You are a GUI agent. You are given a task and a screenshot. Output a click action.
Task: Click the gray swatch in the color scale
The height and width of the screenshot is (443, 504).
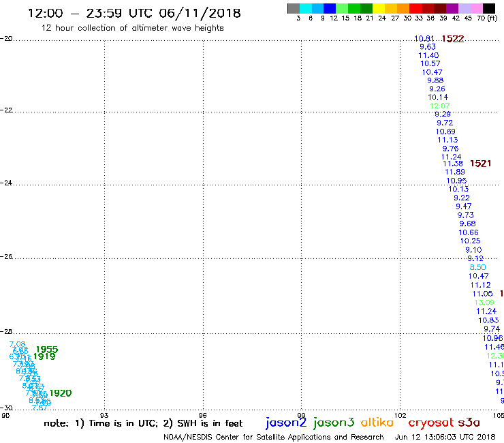(x=294, y=8)
